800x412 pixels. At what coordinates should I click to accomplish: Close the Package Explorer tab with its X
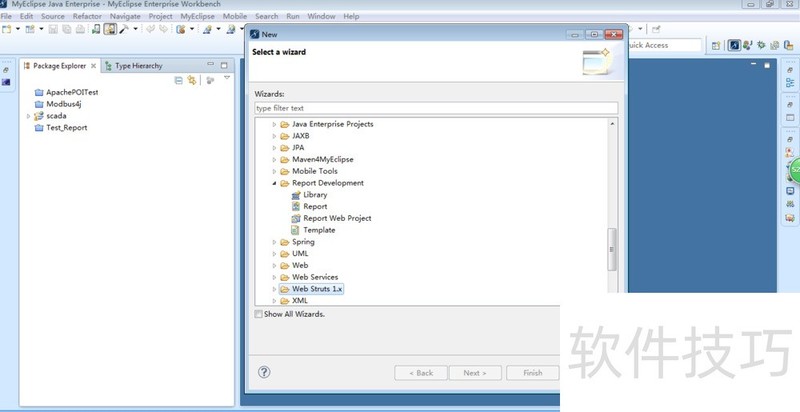(x=93, y=66)
